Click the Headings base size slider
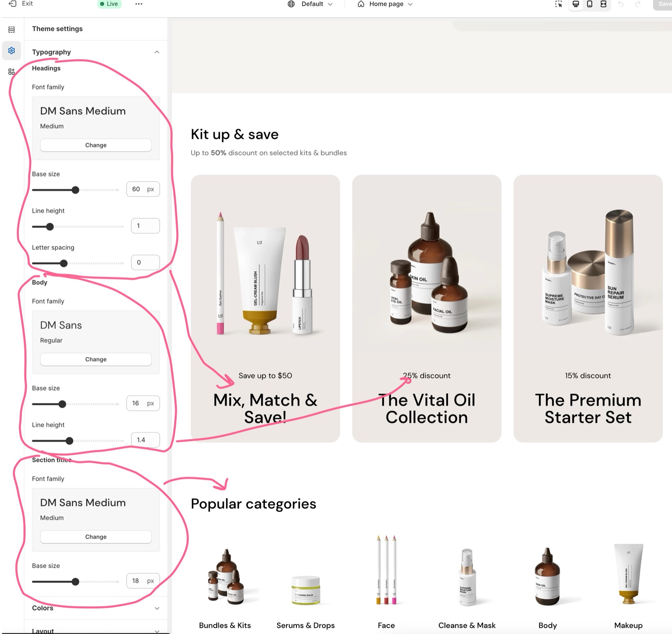This screenshot has height=634, width=672. 76,190
